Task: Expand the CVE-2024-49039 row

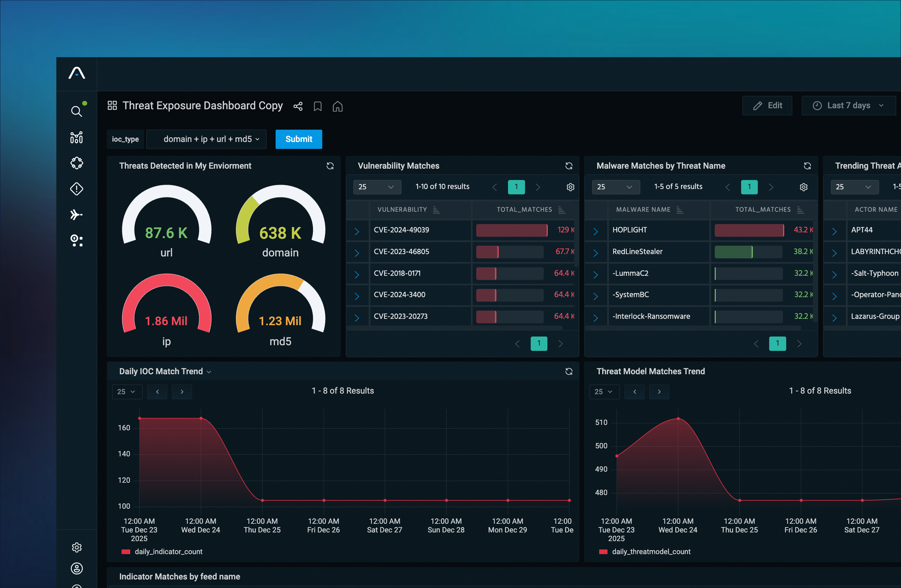Action: pos(357,231)
